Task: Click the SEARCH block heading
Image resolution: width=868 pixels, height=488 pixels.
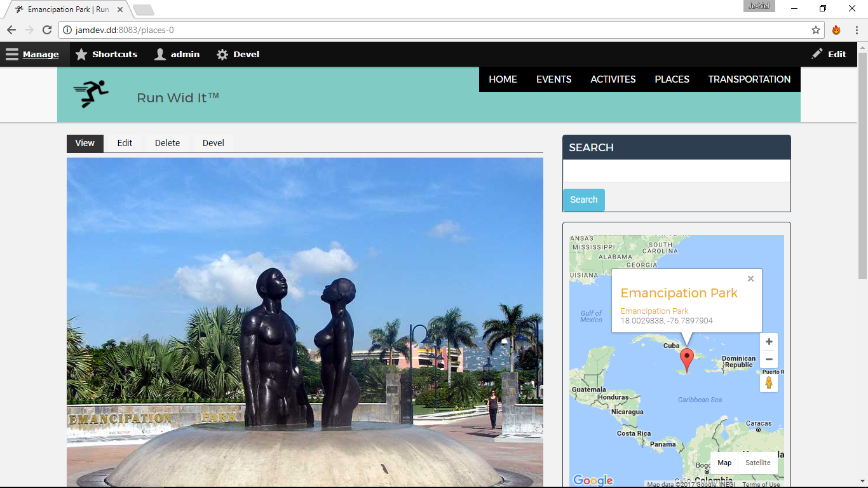Action: (x=591, y=147)
